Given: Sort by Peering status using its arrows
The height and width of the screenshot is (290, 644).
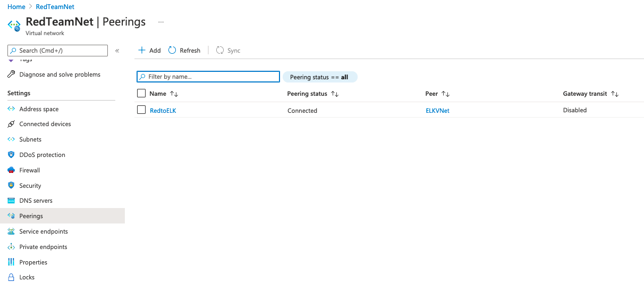Looking at the screenshot, I should point(335,94).
